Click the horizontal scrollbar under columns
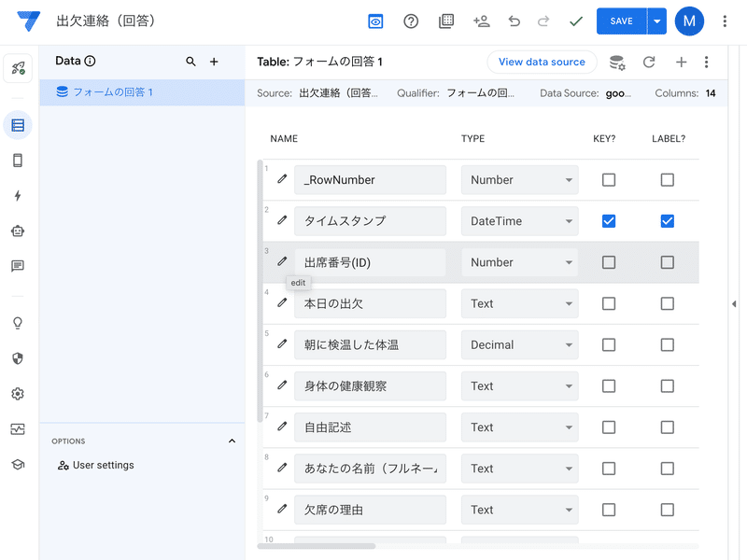This screenshot has width=747, height=560. point(317,546)
